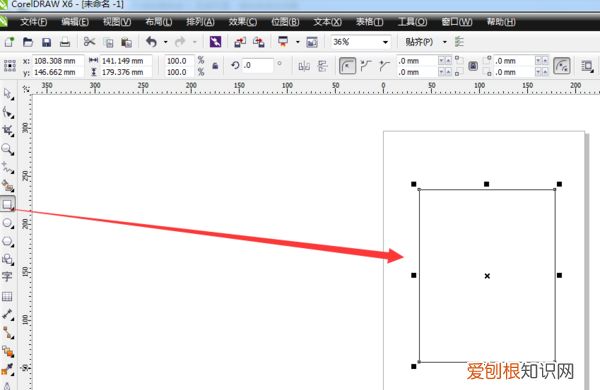Click the Search content icon
600x390 pixels.
coord(215,41)
